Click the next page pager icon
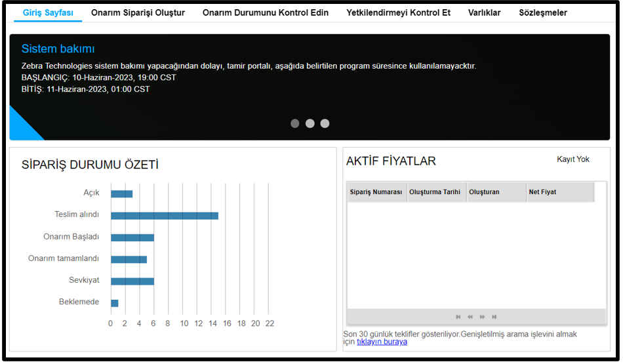This screenshot has width=623, height=364. tap(482, 317)
